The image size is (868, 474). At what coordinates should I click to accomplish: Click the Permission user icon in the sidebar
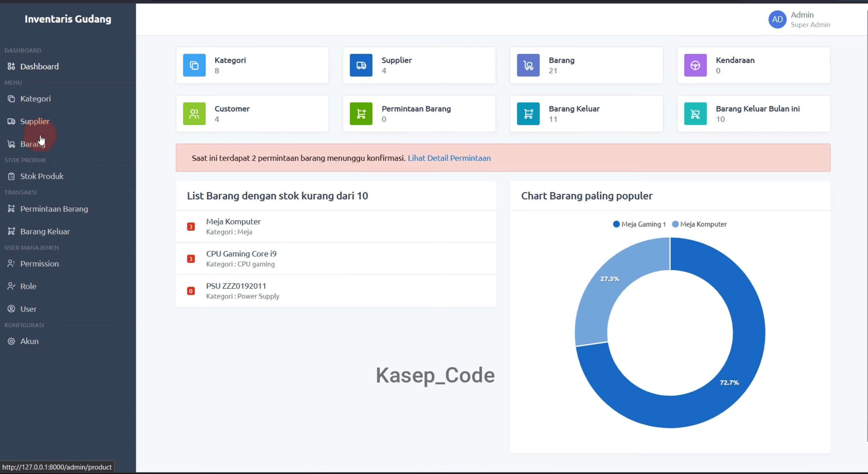click(11, 263)
